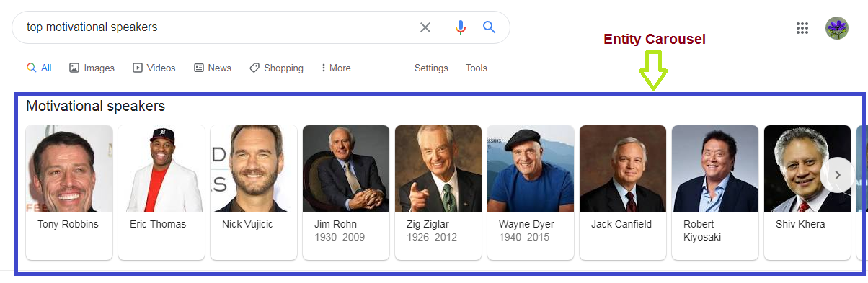Open the Google apps grid icon
The width and height of the screenshot is (868, 283).
coord(802,28)
